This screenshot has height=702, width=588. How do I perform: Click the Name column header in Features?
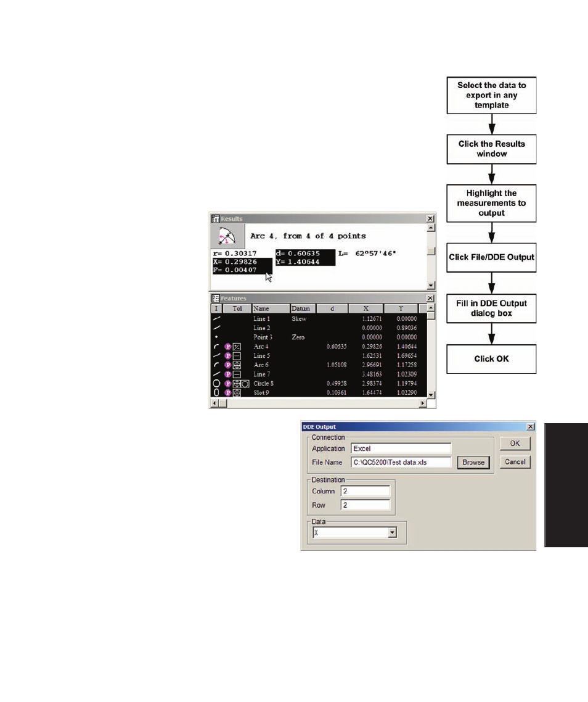point(271,308)
